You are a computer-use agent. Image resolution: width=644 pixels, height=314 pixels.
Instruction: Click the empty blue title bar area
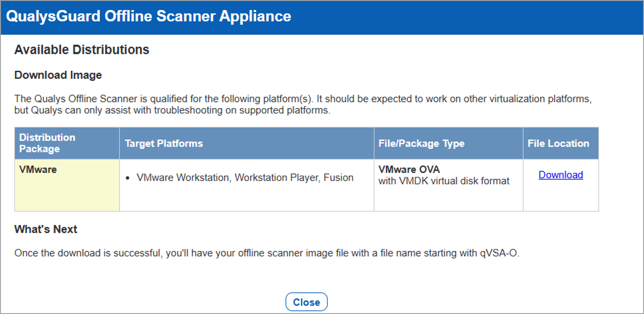(x=468, y=16)
